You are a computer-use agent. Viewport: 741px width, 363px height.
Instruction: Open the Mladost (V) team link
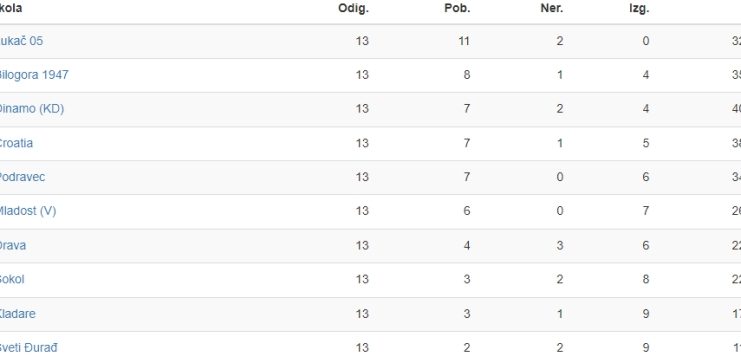click(28, 211)
